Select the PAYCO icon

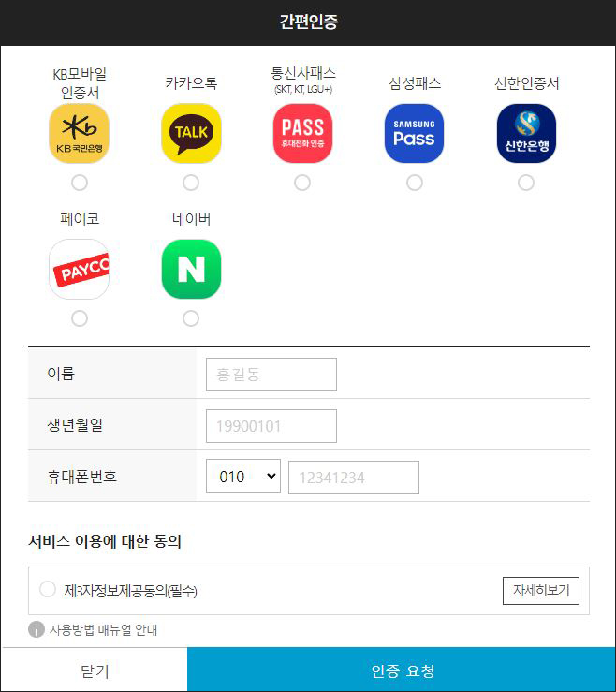tap(79, 269)
